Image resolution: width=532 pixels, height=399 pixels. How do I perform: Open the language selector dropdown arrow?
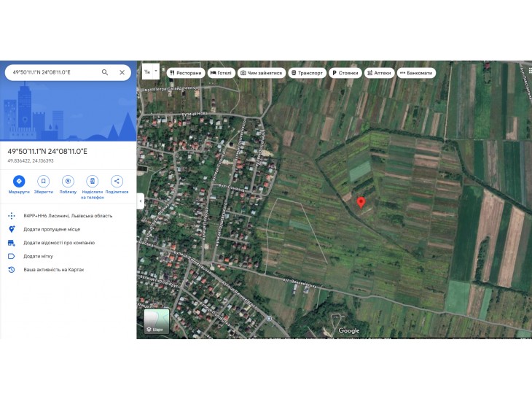point(156,71)
